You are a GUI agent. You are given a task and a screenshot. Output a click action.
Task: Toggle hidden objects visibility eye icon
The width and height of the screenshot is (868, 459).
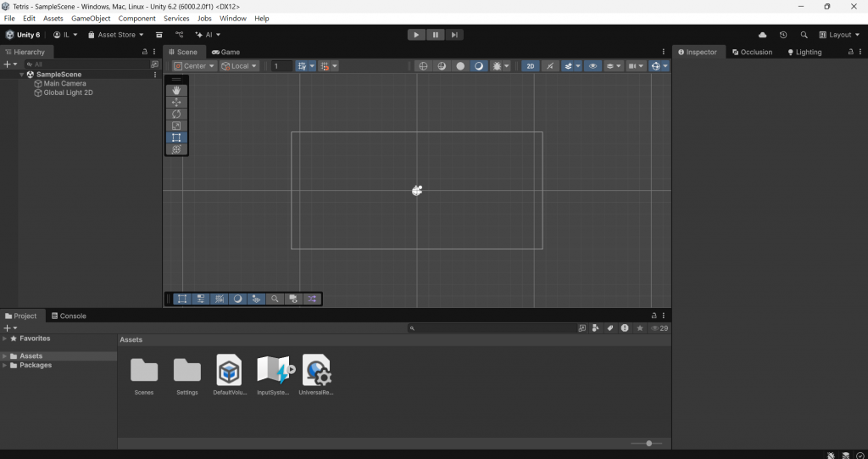click(593, 66)
